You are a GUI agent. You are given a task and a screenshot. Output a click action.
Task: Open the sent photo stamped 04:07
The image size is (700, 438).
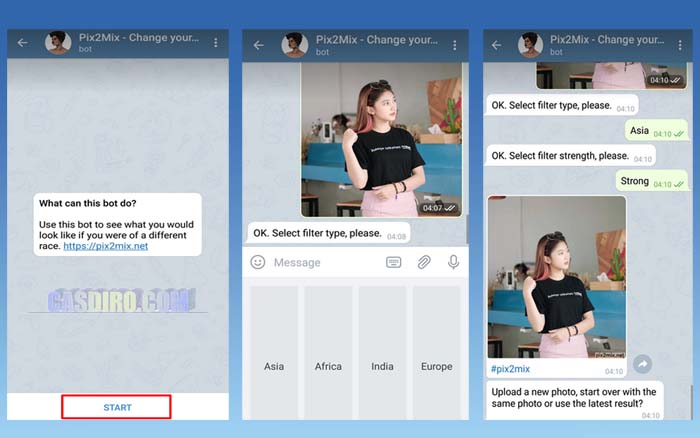tap(382, 139)
